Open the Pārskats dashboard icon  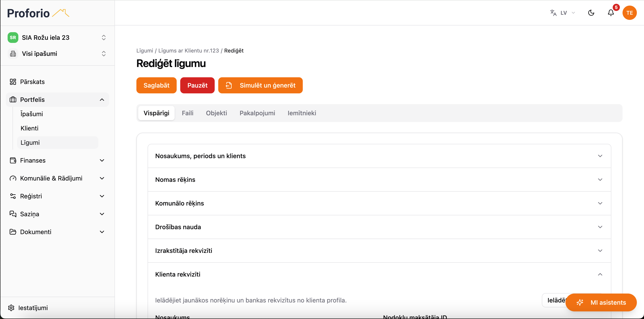tap(13, 82)
